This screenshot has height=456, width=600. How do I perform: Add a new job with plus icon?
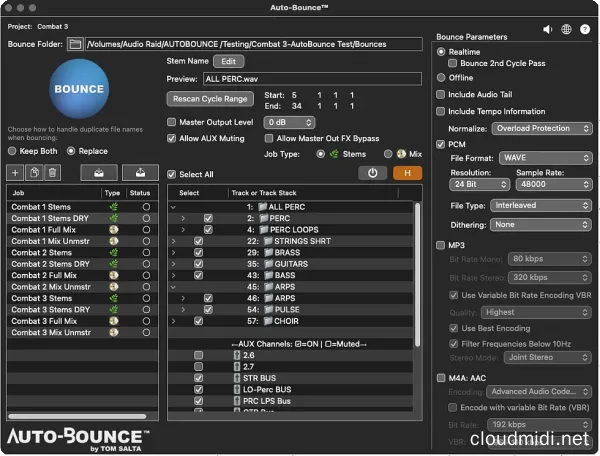point(15,173)
